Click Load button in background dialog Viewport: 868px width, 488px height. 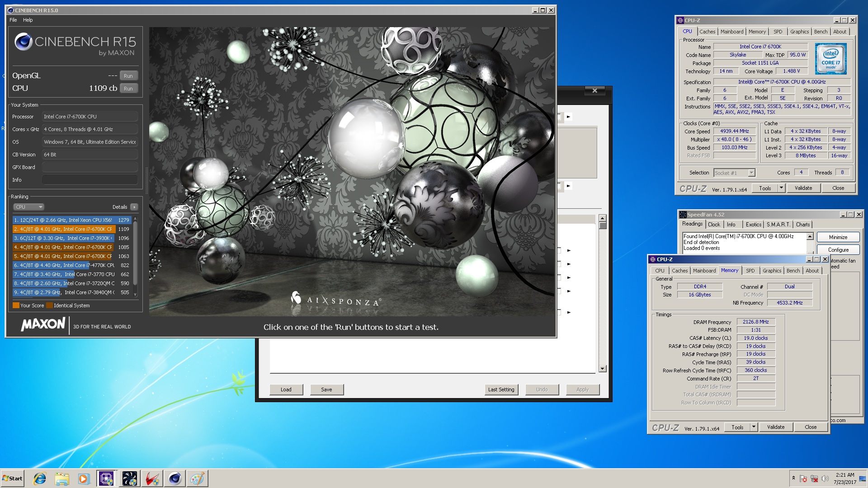click(286, 389)
